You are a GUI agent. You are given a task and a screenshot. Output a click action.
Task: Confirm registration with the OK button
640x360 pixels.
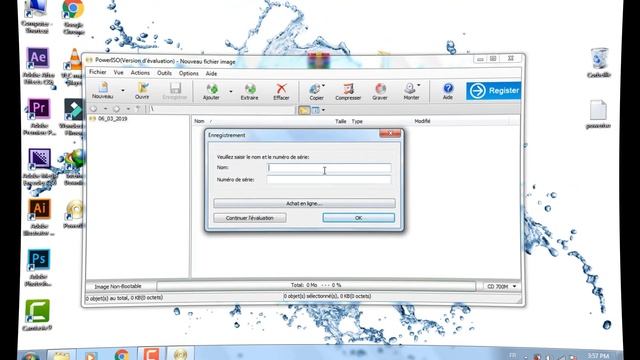click(358, 218)
